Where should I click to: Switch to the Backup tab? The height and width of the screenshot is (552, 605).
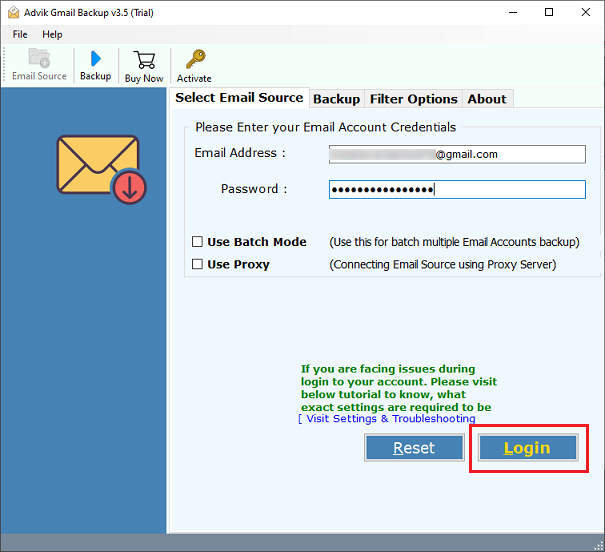pos(336,99)
